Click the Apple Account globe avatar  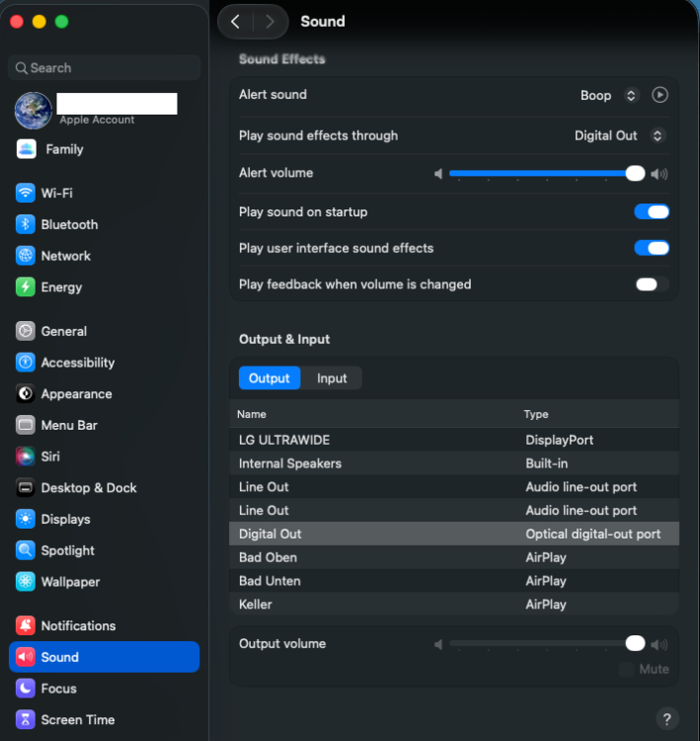coord(33,111)
